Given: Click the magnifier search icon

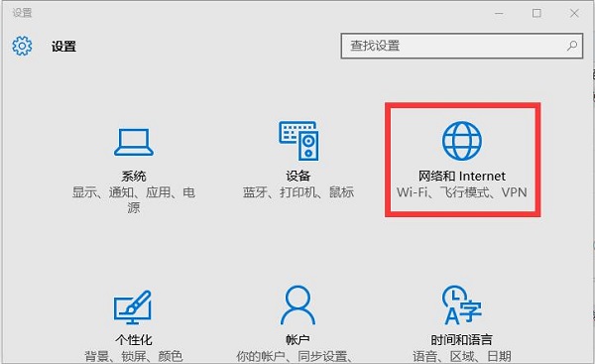Looking at the screenshot, I should pyautogui.click(x=572, y=46).
